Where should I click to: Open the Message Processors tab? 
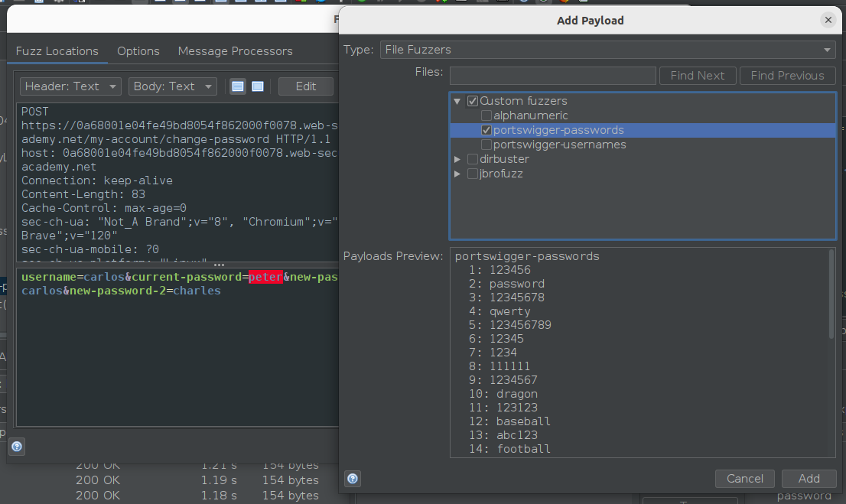[x=235, y=51]
